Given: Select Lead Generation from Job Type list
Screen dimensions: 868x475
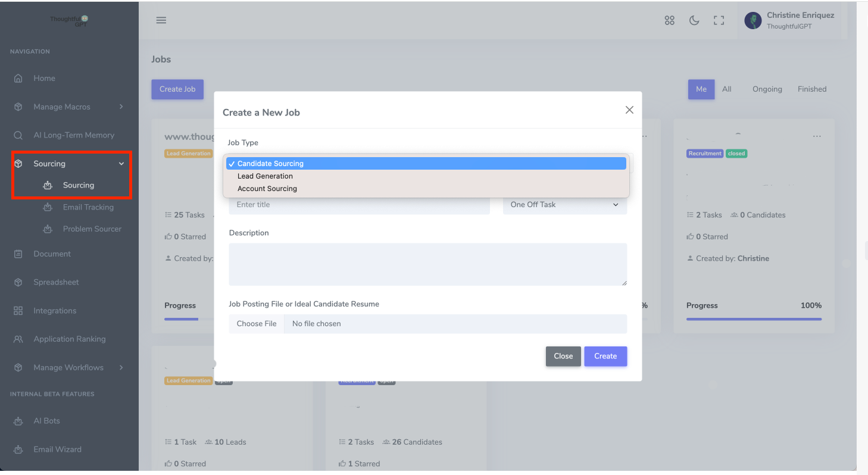Looking at the screenshot, I should pyautogui.click(x=265, y=176).
